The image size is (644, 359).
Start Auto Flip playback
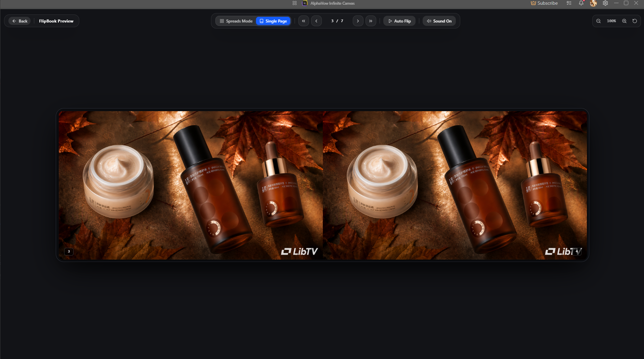pos(399,21)
